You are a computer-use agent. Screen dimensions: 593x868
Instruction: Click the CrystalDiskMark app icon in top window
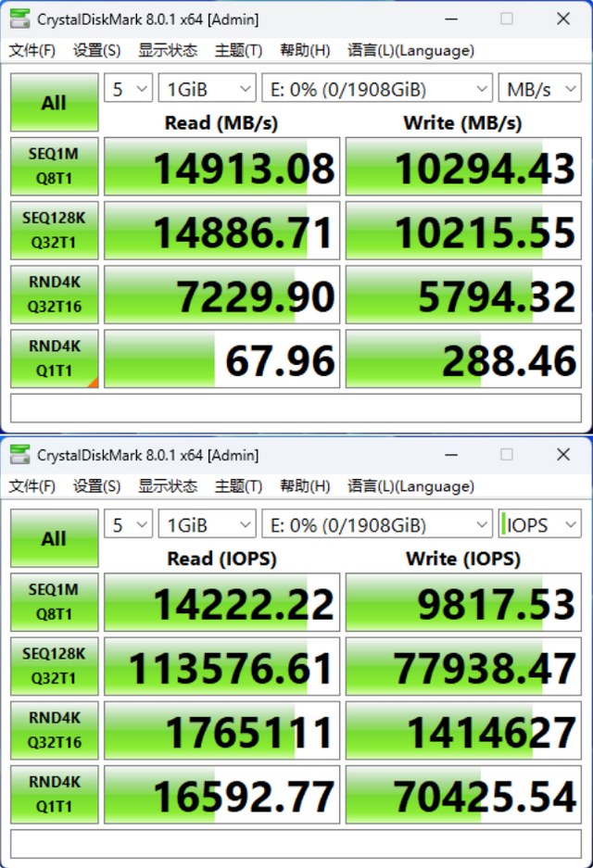20,19
